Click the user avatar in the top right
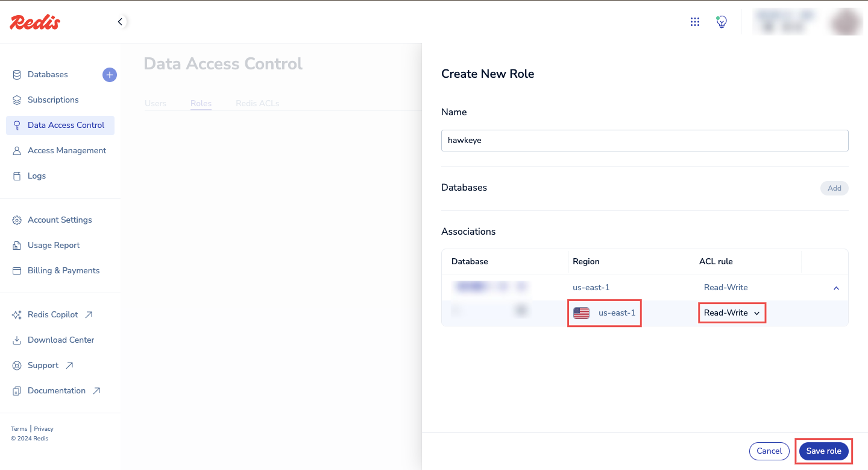868x470 pixels. 844,22
